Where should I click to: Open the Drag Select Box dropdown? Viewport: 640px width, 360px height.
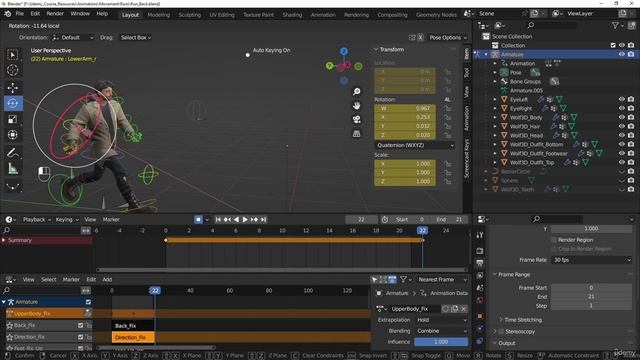click(136, 38)
